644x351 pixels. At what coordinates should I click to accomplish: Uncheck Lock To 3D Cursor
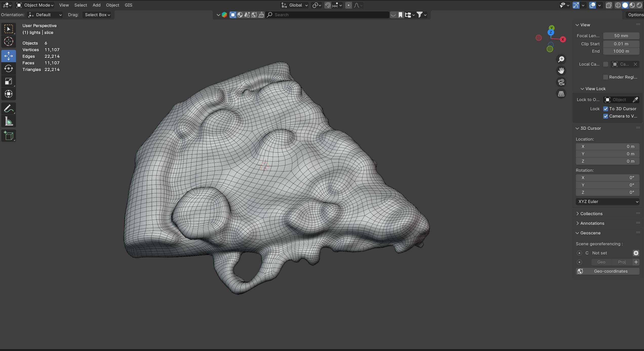606,109
